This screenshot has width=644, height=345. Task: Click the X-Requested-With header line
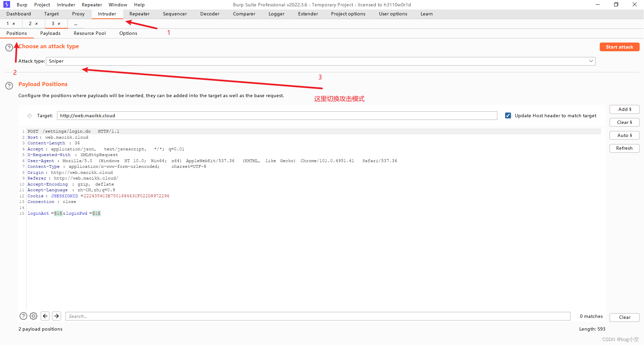(x=73, y=155)
